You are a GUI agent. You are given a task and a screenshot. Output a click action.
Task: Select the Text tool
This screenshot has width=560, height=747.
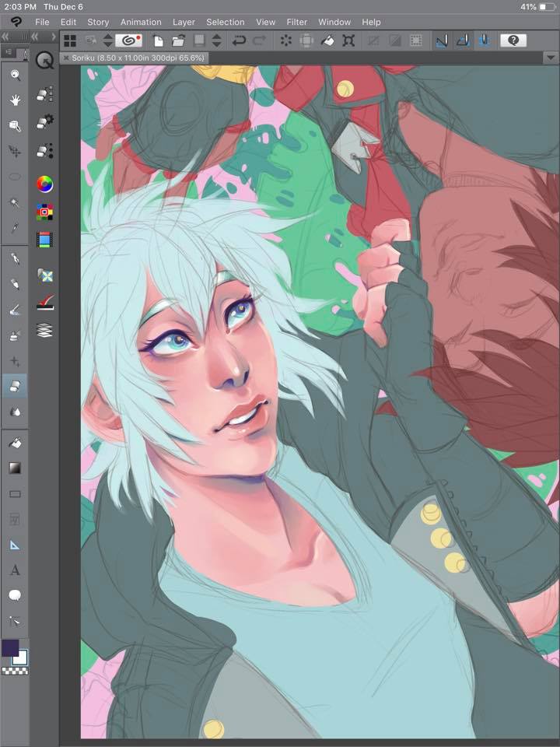(x=15, y=570)
